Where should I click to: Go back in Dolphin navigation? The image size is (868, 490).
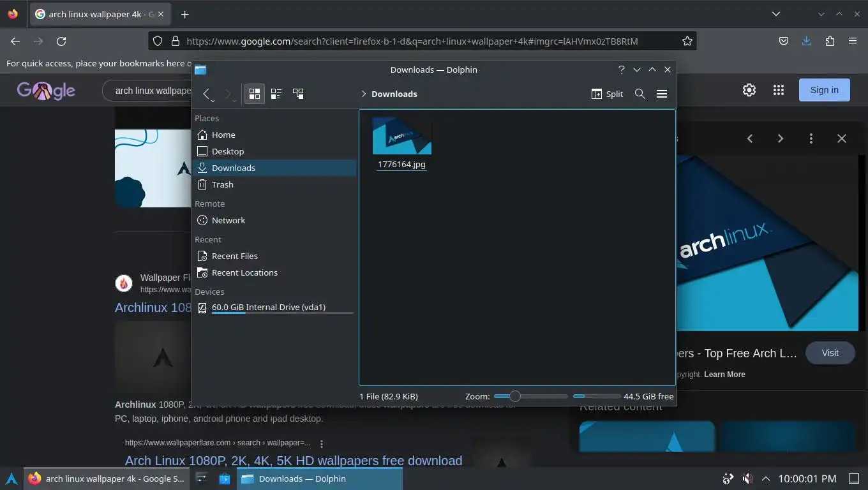[206, 94]
